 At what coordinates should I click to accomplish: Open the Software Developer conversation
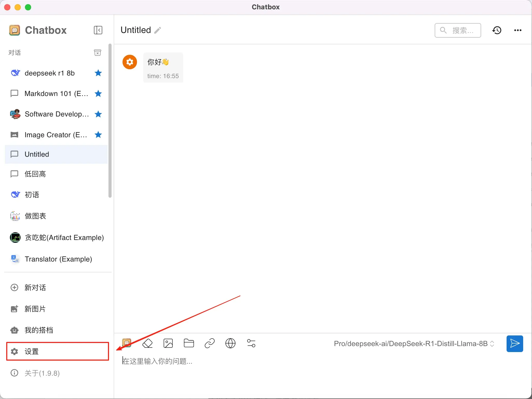coord(56,114)
